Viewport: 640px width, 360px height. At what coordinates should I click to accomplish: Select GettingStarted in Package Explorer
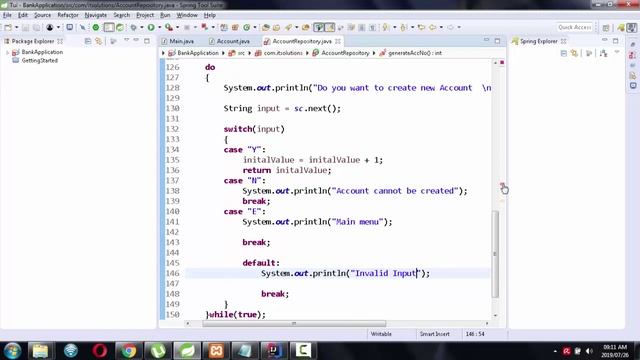(x=40, y=60)
